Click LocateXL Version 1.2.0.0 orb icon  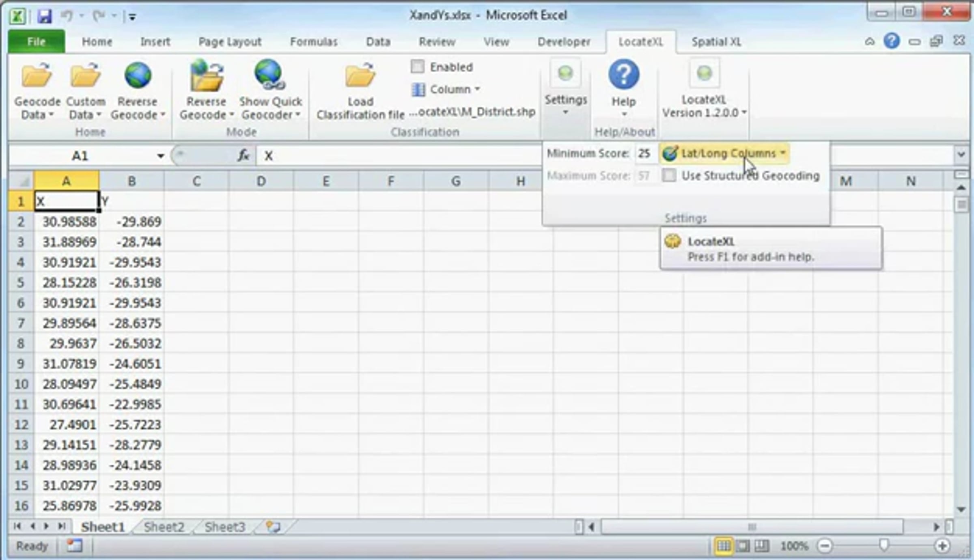click(x=705, y=73)
